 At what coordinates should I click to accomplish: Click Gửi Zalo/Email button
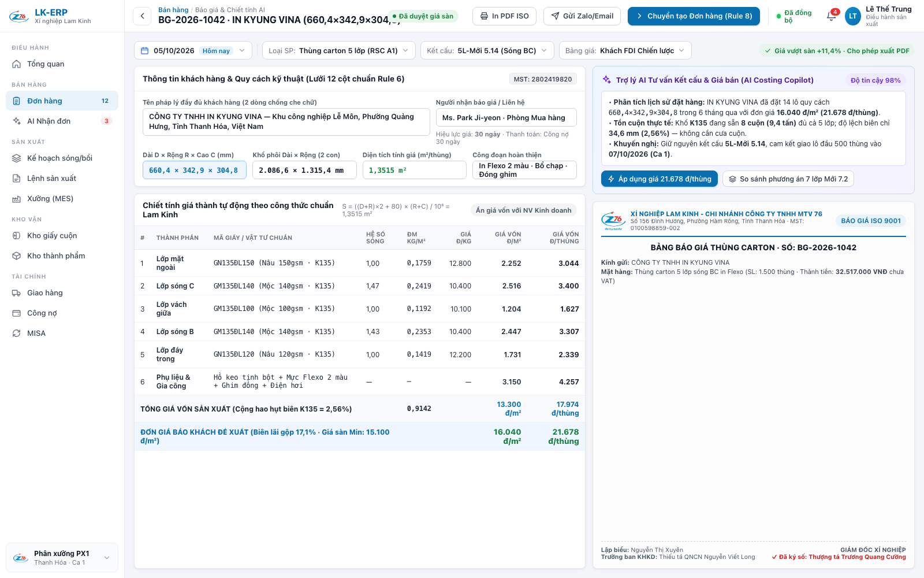tap(582, 16)
